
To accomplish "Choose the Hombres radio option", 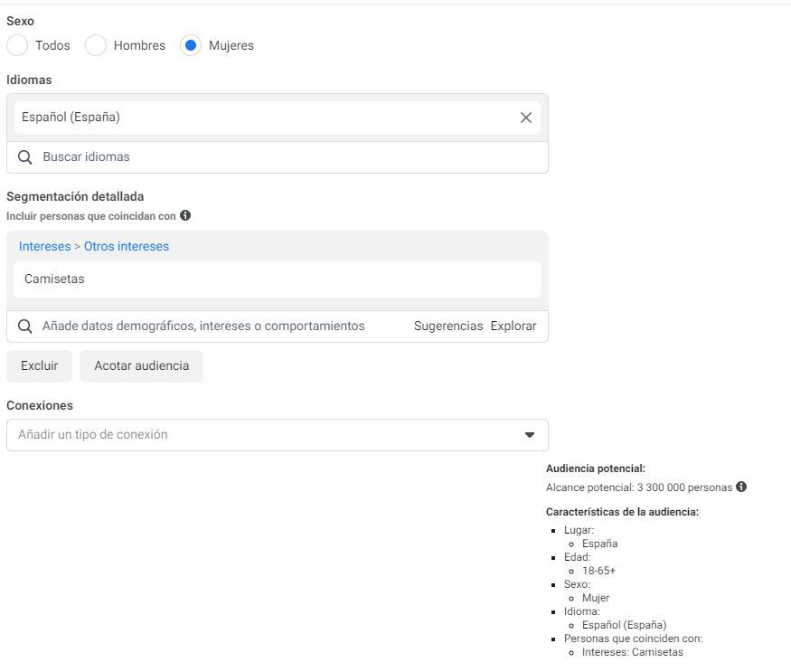I will point(96,45).
